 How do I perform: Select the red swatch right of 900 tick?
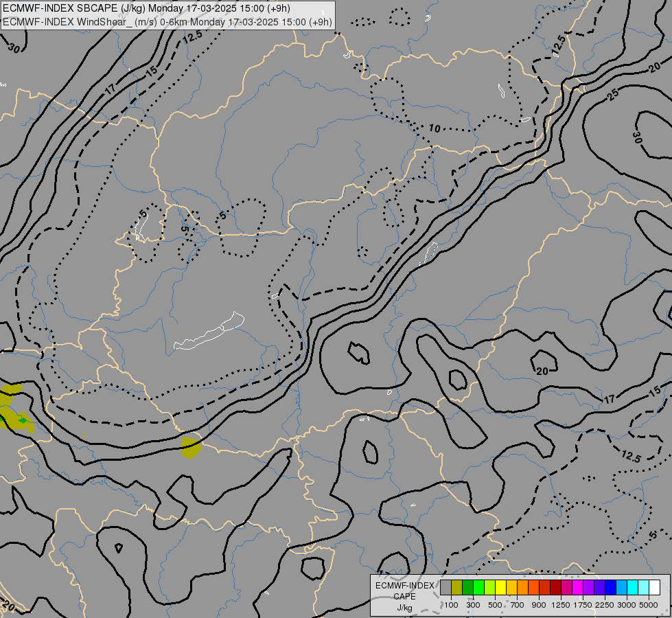tap(545, 588)
